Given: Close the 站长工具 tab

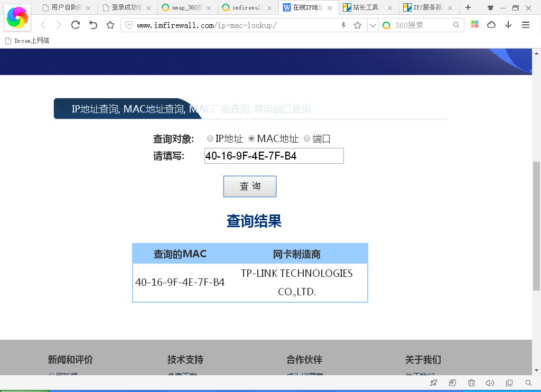Looking at the screenshot, I should tap(390, 8).
